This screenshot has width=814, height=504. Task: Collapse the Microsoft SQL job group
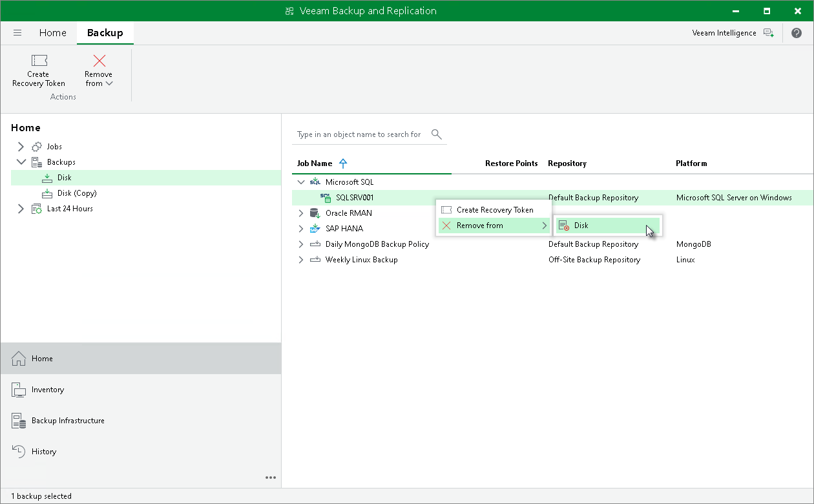(300, 182)
